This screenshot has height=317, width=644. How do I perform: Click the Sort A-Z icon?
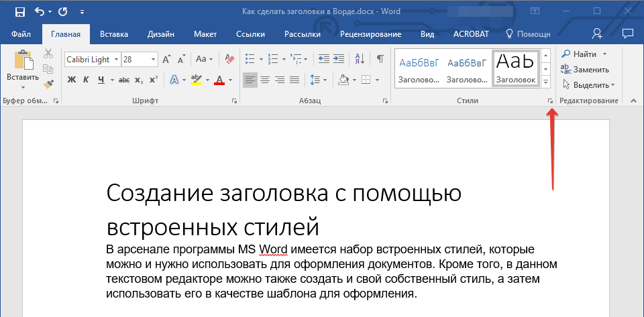359,59
